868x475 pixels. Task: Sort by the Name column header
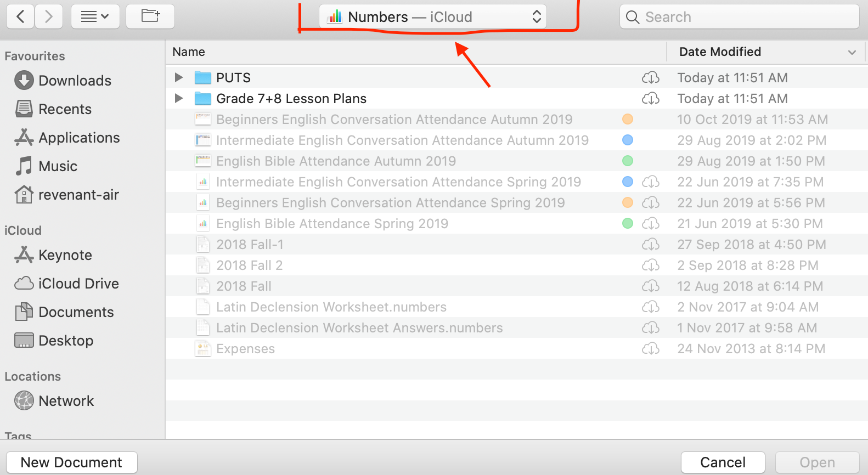(x=189, y=52)
